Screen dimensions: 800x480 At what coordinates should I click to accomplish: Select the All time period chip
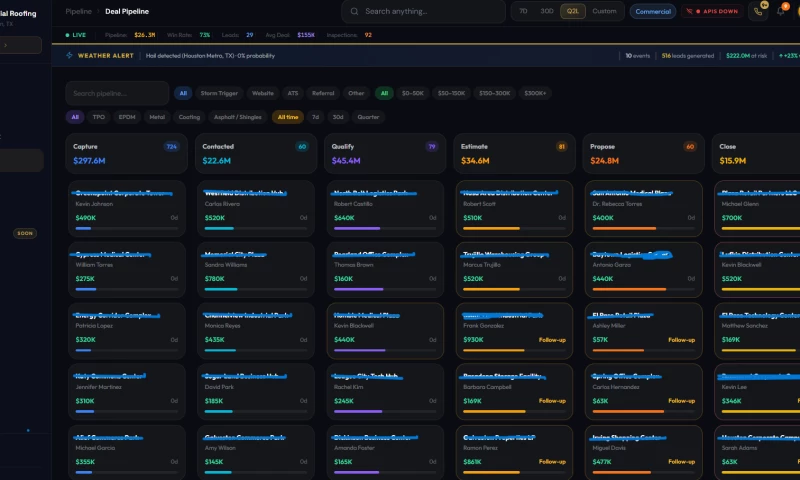(288, 117)
